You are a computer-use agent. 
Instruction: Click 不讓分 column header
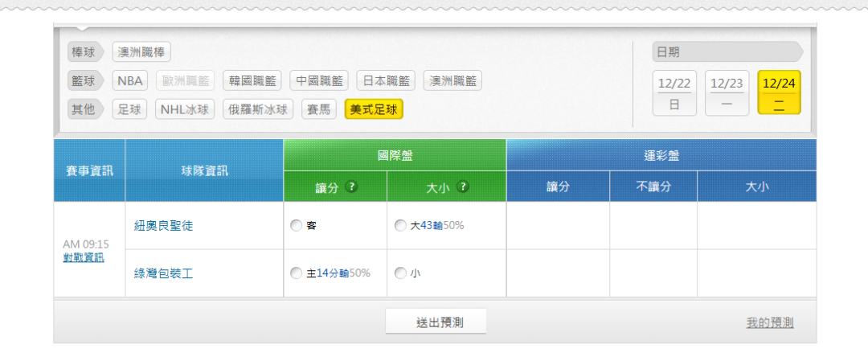pyautogui.click(x=653, y=187)
